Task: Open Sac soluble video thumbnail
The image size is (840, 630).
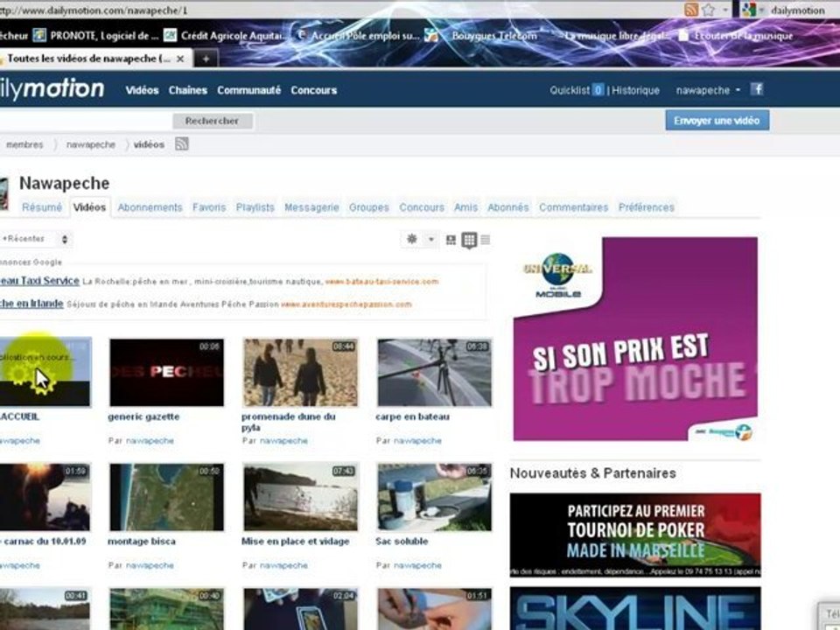Action: point(435,497)
